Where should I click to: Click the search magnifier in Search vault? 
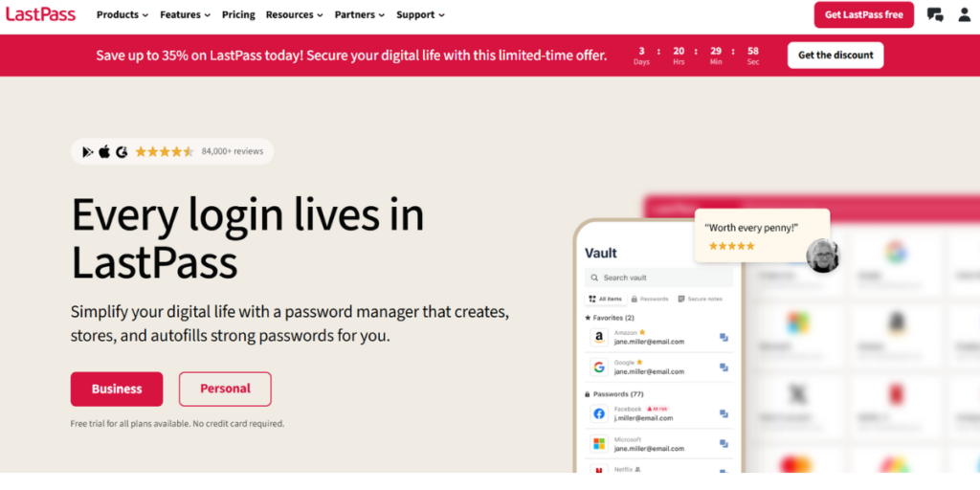pos(593,278)
